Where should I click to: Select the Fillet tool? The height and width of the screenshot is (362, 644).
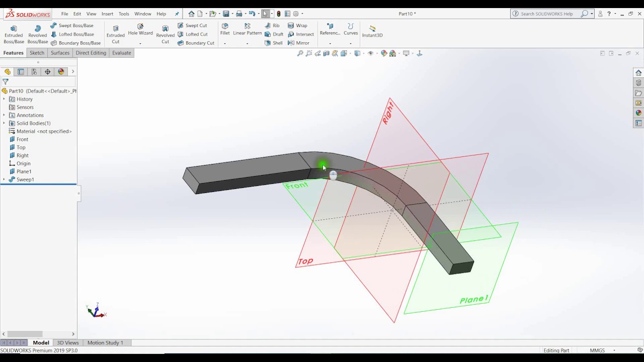coord(225,30)
